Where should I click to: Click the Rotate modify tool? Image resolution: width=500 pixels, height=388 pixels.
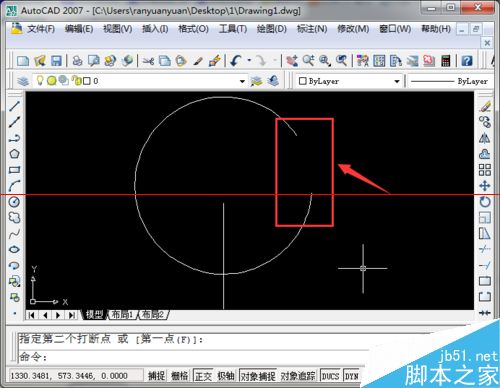tap(485, 202)
